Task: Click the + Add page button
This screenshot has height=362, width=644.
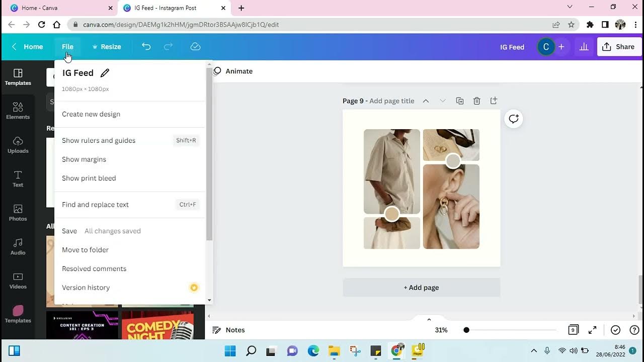Action: point(421,288)
